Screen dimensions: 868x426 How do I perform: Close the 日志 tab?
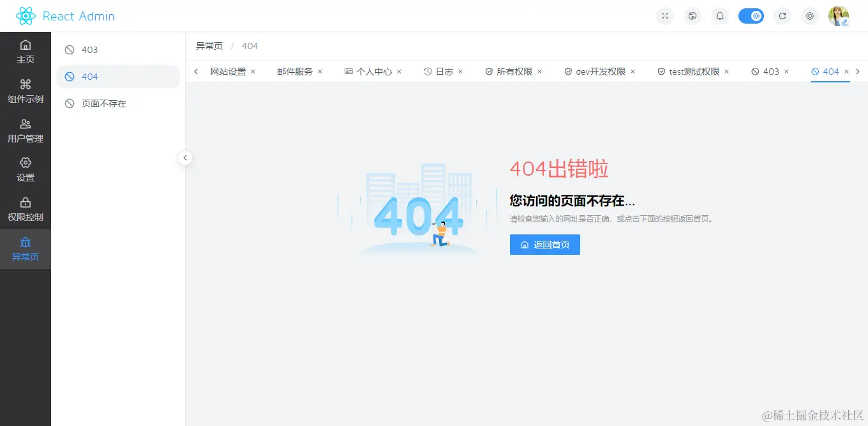coord(460,72)
